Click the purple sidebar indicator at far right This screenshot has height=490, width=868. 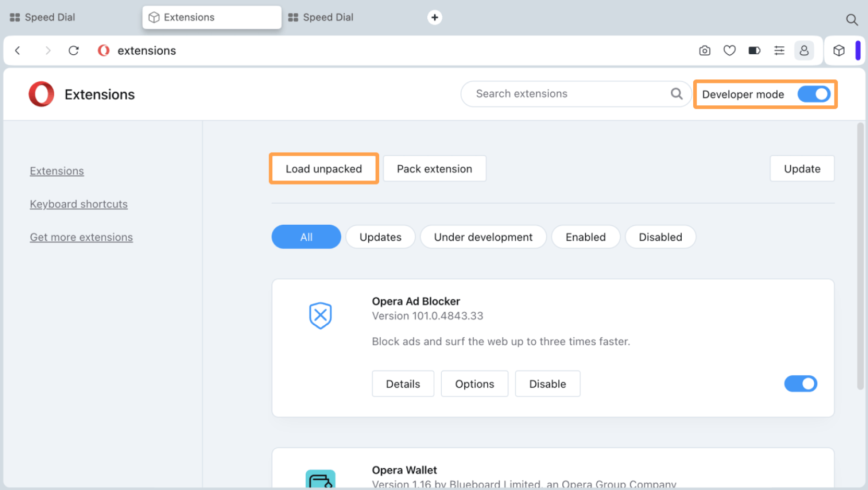coord(858,51)
